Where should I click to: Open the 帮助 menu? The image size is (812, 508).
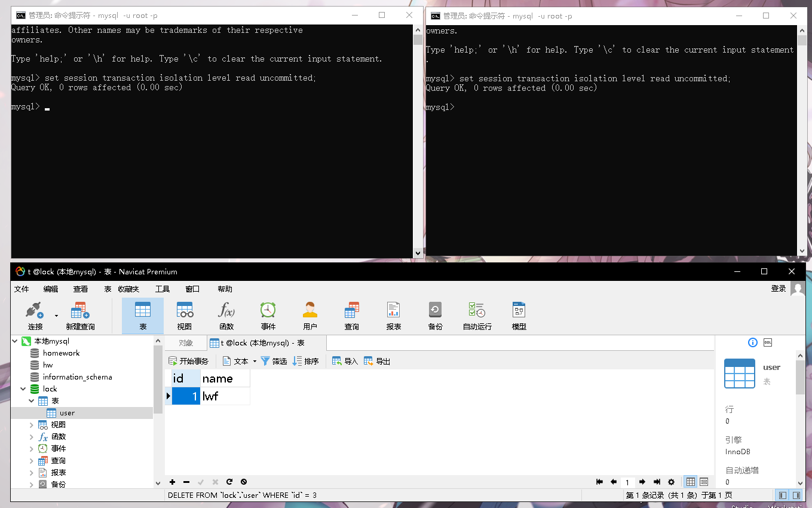coord(225,289)
